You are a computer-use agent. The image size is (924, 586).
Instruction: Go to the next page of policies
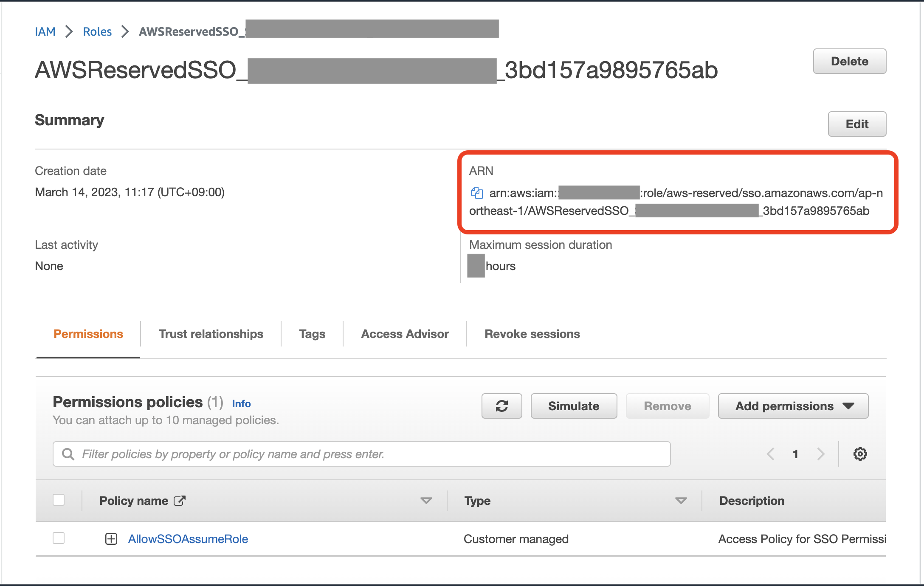point(820,454)
